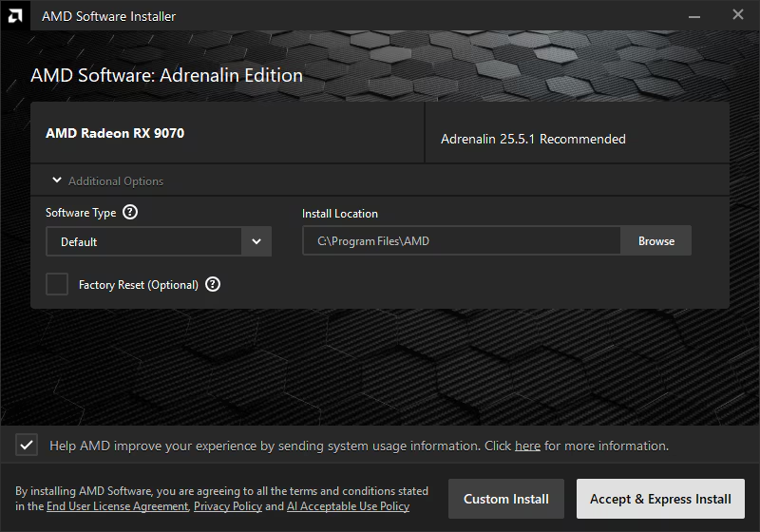The width and height of the screenshot is (760, 532).
Task: Open Factory Reset help question mark
Action: coord(213,284)
